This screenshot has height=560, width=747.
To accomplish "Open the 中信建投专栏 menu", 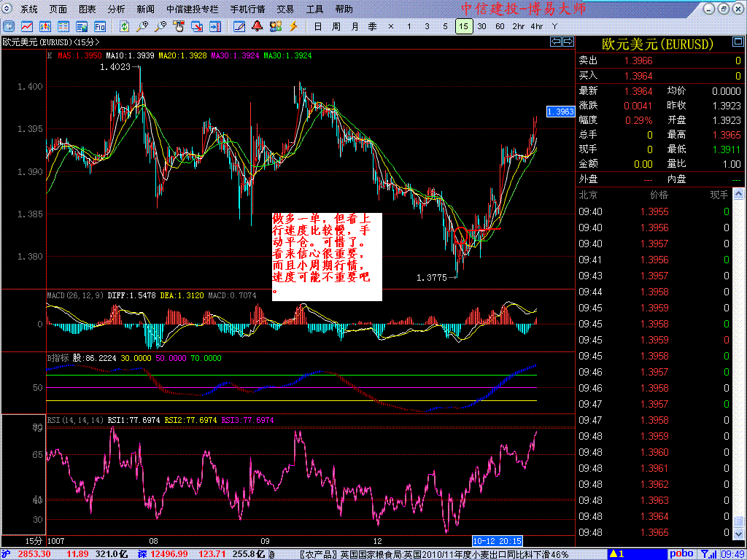I will 193,9.
